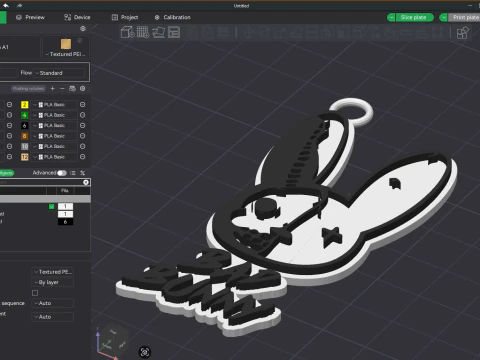The width and height of the screenshot is (480, 360).
Task: Click the brown filament swatch 8
Action: tap(25, 136)
